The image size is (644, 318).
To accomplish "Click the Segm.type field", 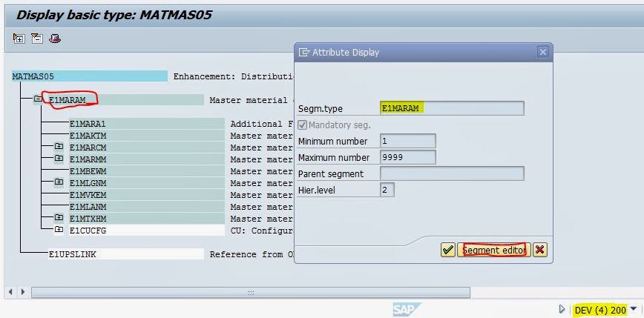I will pos(452,108).
